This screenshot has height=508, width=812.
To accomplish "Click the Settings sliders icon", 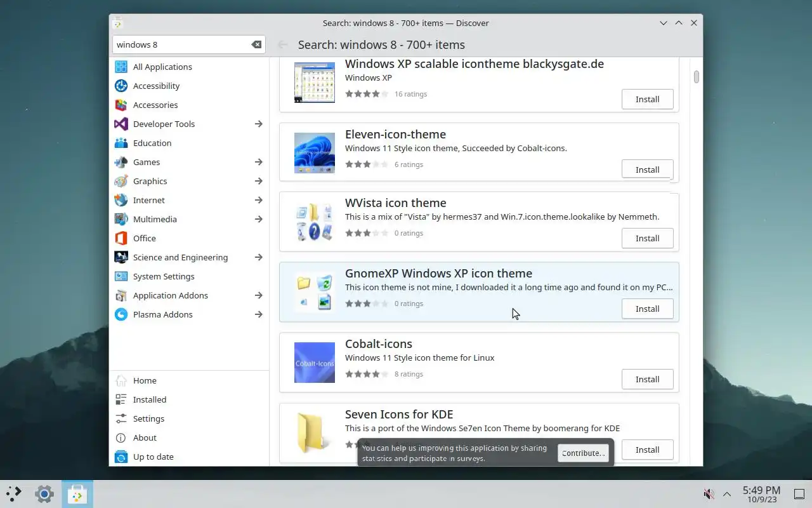I will pos(121,418).
